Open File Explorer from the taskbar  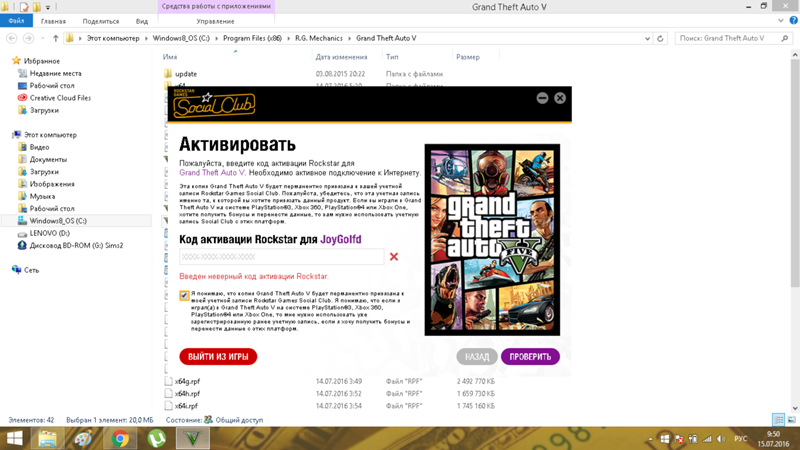[x=47, y=439]
